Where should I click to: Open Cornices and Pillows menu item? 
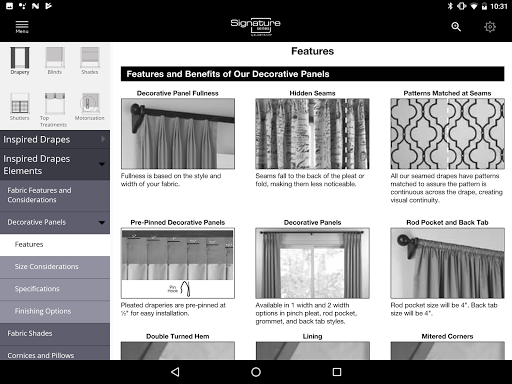click(x=55, y=353)
